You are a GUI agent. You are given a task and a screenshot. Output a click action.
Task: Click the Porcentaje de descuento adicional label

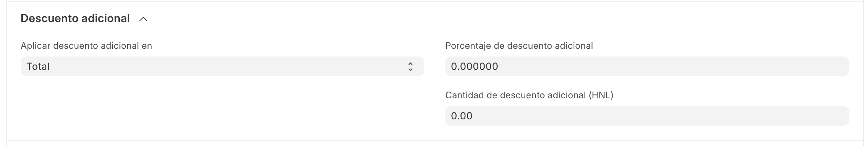click(519, 46)
